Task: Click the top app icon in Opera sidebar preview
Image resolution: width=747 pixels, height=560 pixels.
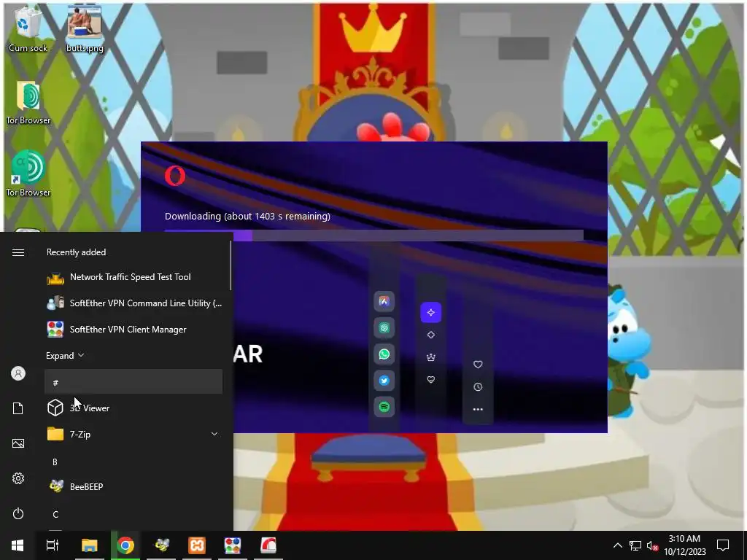Action: [x=384, y=301]
